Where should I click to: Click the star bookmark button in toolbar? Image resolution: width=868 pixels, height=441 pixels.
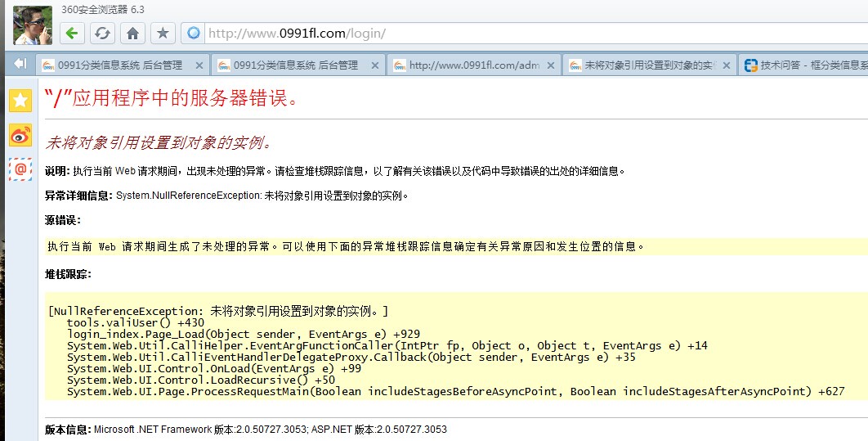tap(163, 34)
